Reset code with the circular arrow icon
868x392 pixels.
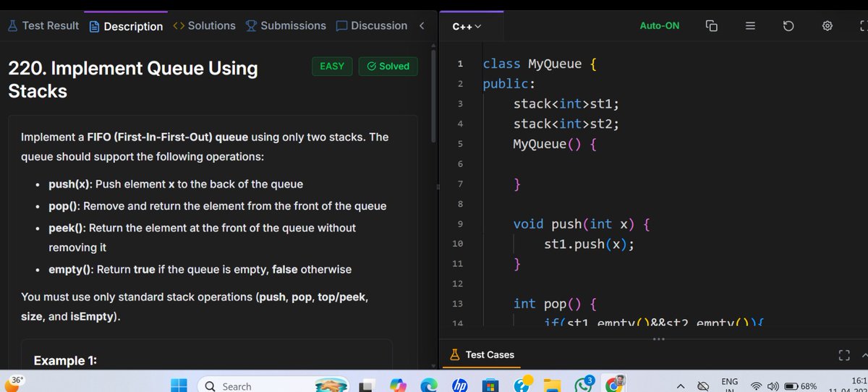pyautogui.click(x=789, y=26)
